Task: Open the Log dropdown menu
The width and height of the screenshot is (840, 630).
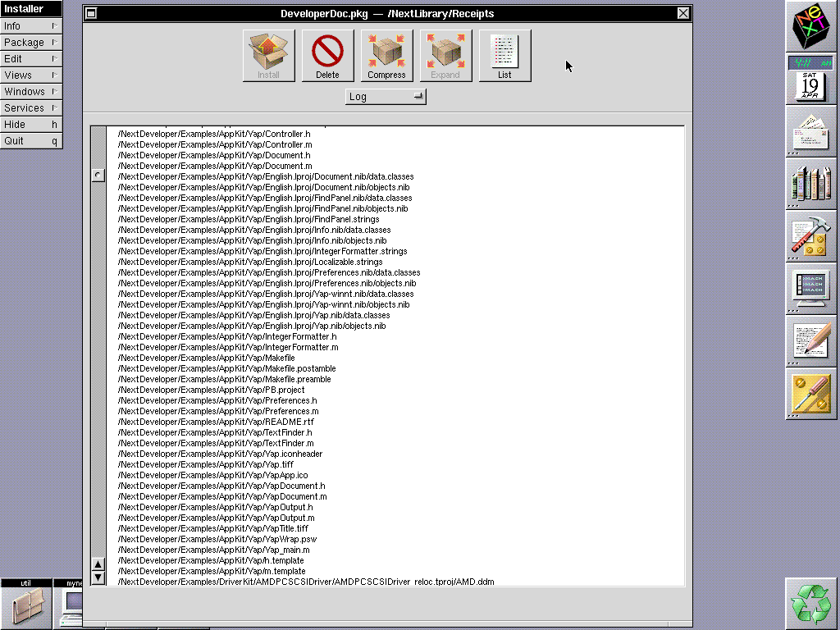Action: [386, 96]
